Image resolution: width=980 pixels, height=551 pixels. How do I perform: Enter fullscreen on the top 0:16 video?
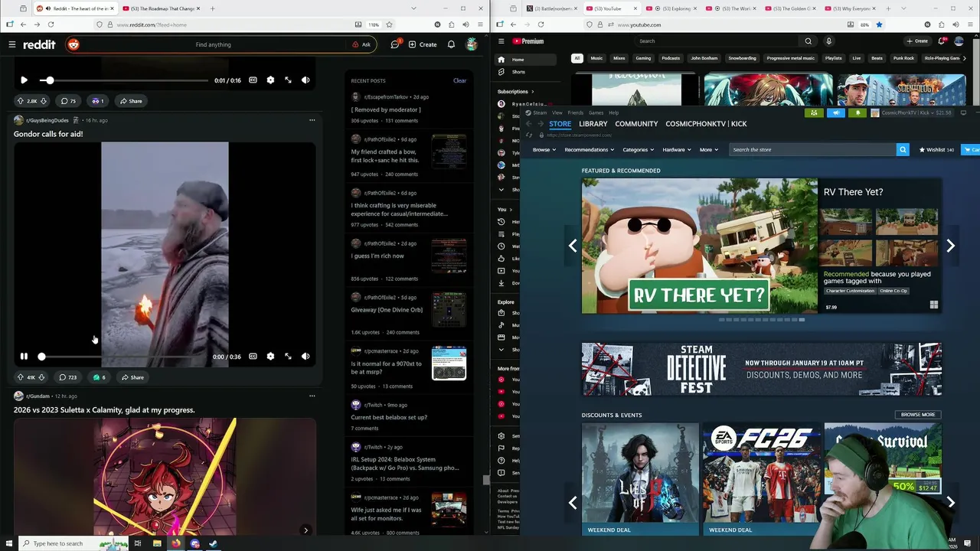click(x=288, y=80)
